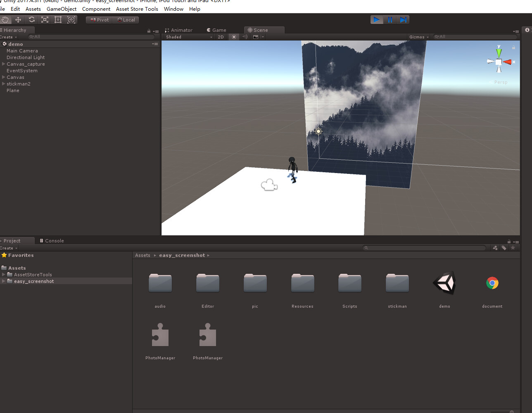
Task: Select the Rotate tool
Action: 31,19
